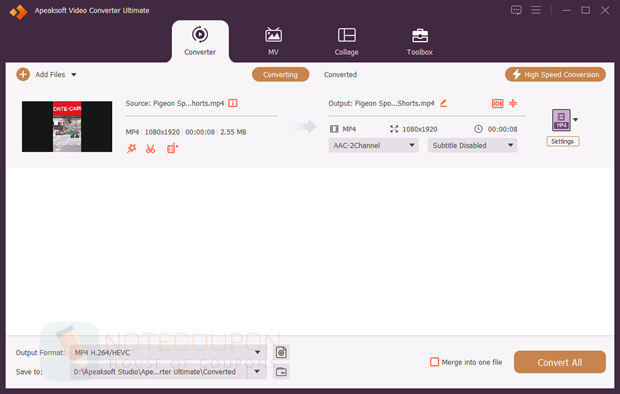The image size is (620, 394).
Task: Click the 2.55 MB file size text
Action: pyautogui.click(x=233, y=132)
